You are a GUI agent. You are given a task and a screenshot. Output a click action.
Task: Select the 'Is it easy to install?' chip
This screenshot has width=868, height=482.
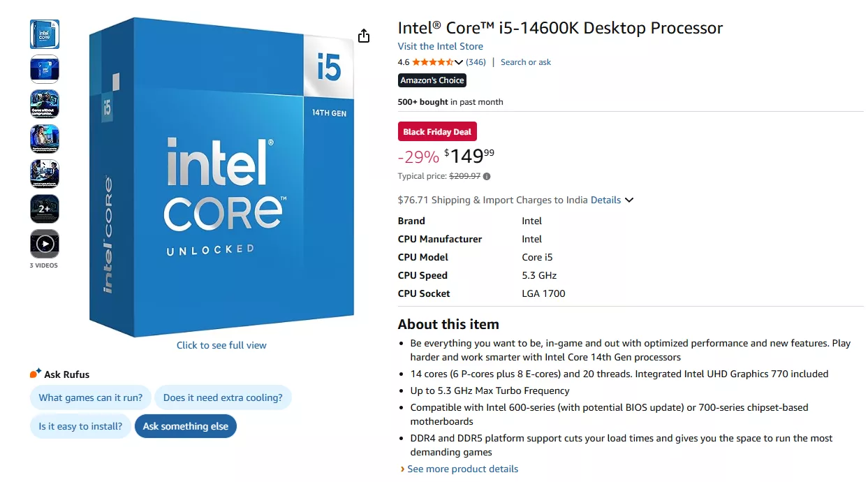(x=80, y=426)
